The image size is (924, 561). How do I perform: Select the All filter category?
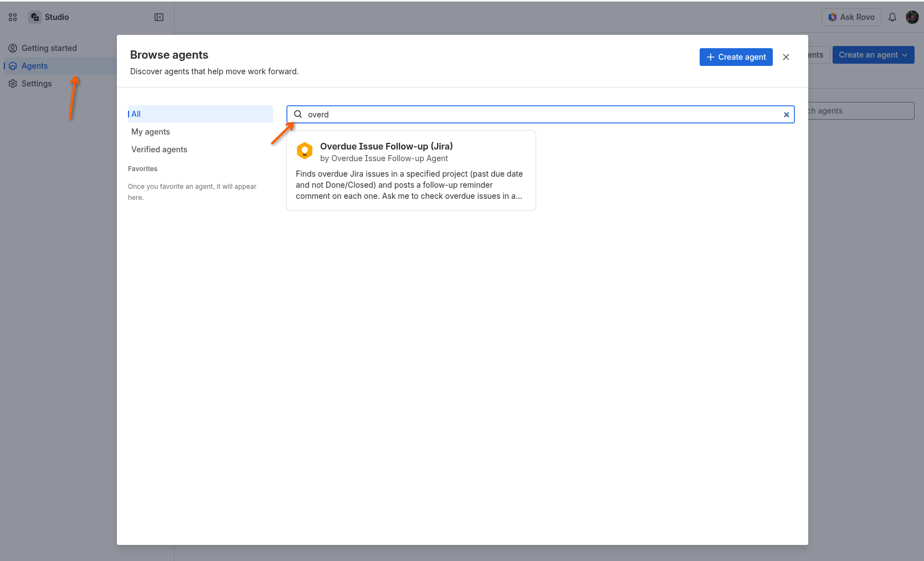201,114
